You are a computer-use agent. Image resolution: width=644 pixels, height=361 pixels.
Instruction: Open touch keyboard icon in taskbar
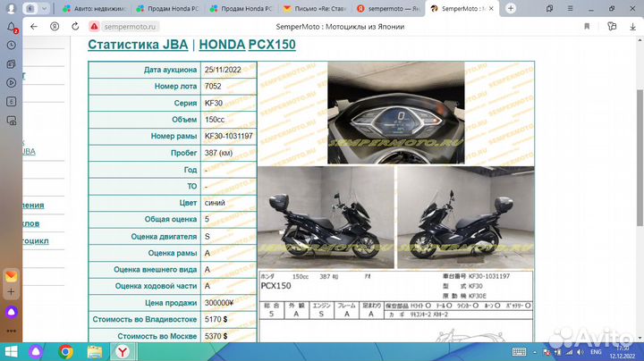[x=519, y=352]
